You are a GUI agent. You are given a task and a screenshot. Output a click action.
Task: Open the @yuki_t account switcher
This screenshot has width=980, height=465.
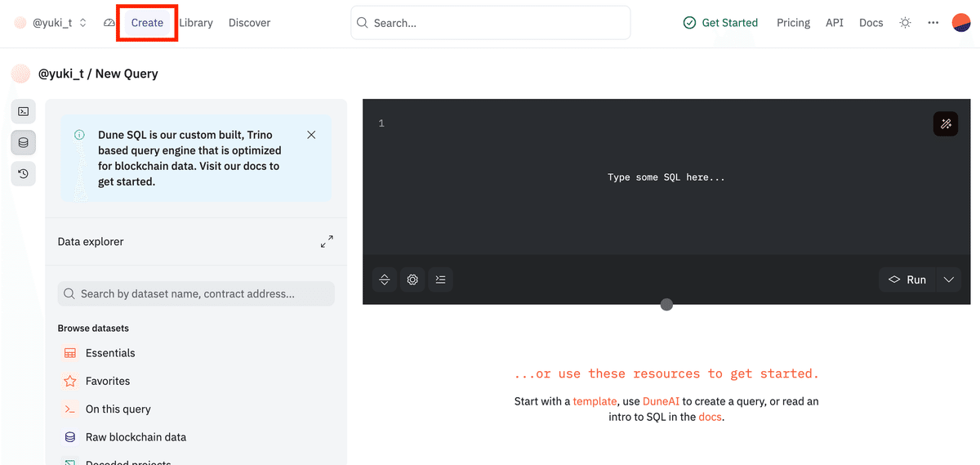point(51,23)
